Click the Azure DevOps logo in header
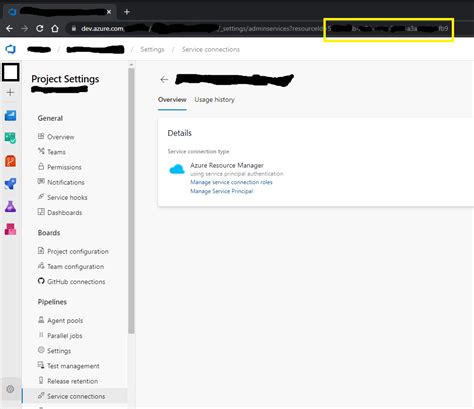 tap(11, 49)
